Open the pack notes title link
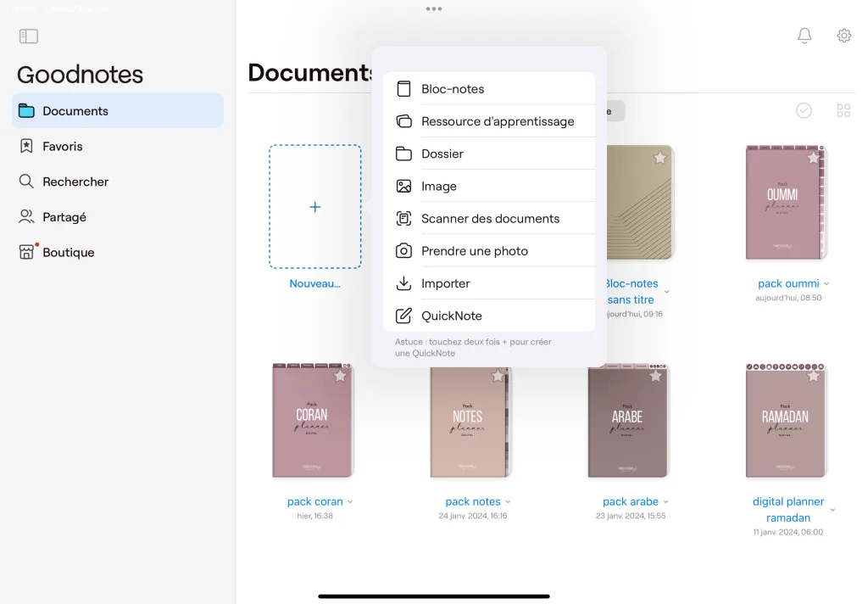868x604 pixels. 473,501
